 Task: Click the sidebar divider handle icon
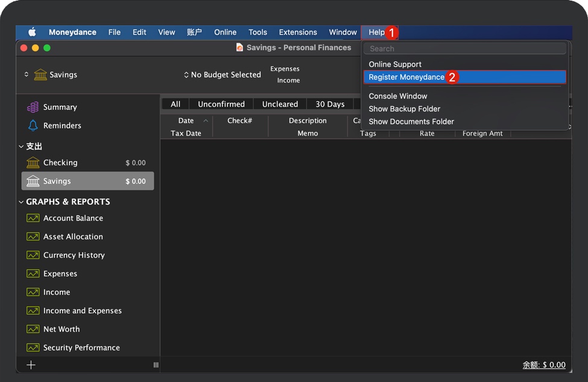click(156, 365)
